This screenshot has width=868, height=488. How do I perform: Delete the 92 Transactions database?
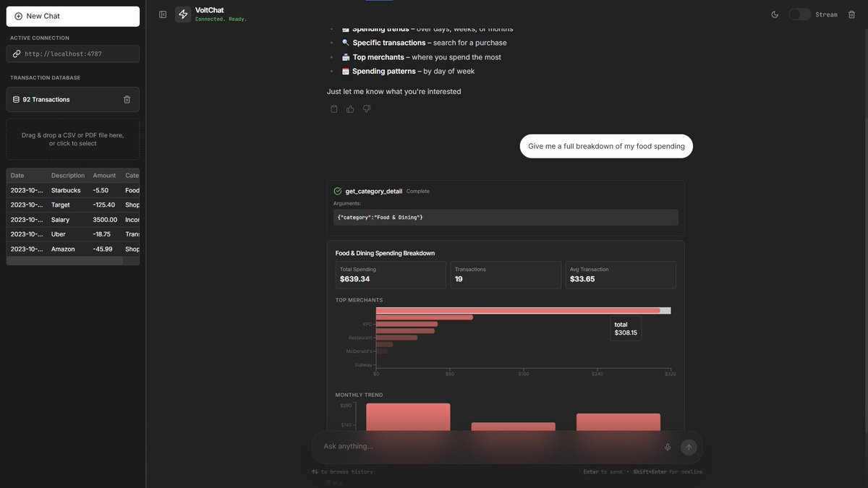pyautogui.click(x=127, y=100)
